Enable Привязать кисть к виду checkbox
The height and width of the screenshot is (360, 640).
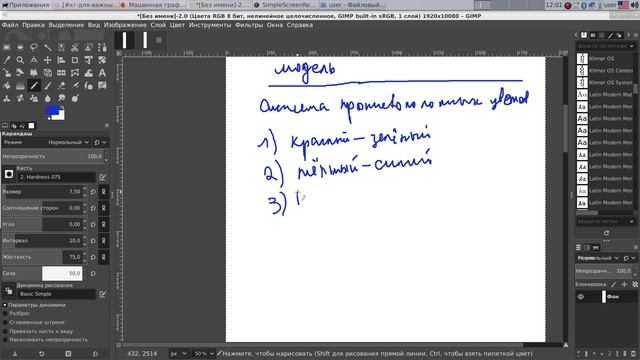tap(5, 331)
